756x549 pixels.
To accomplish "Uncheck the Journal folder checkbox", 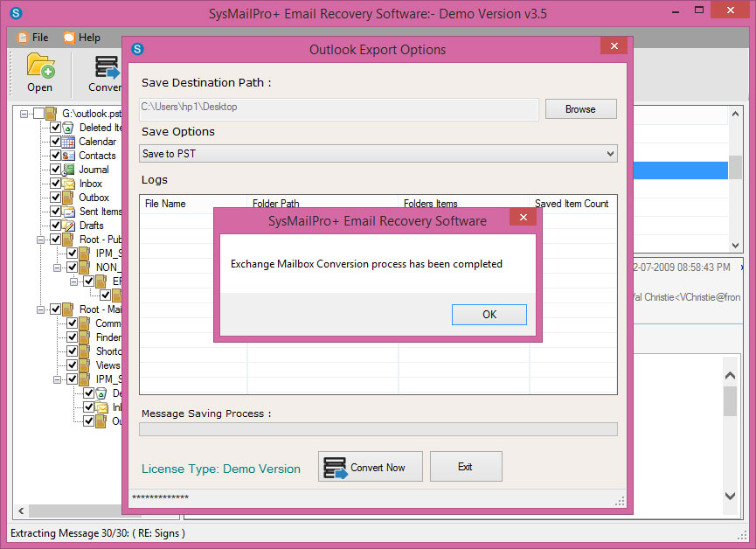I will pyautogui.click(x=55, y=170).
